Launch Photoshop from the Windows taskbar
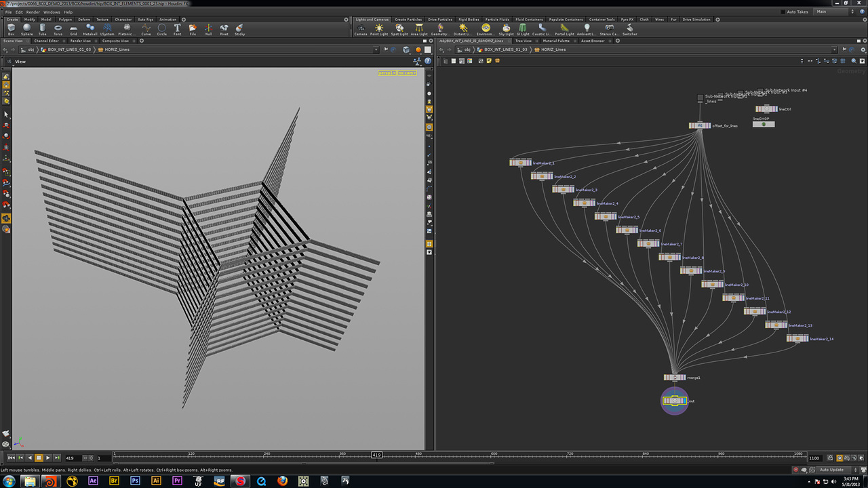Image resolution: width=868 pixels, height=488 pixels. (x=135, y=481)
